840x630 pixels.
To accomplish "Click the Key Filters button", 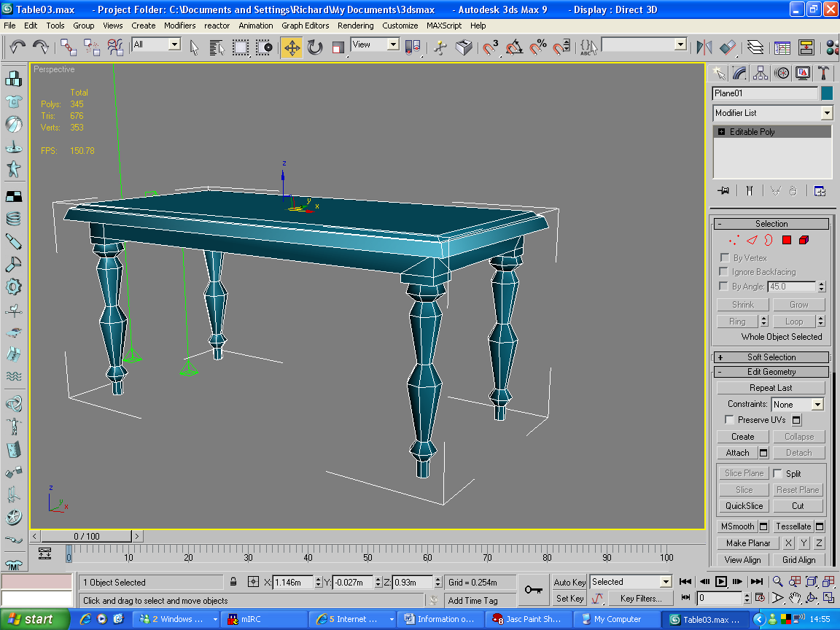I will 641,599.
